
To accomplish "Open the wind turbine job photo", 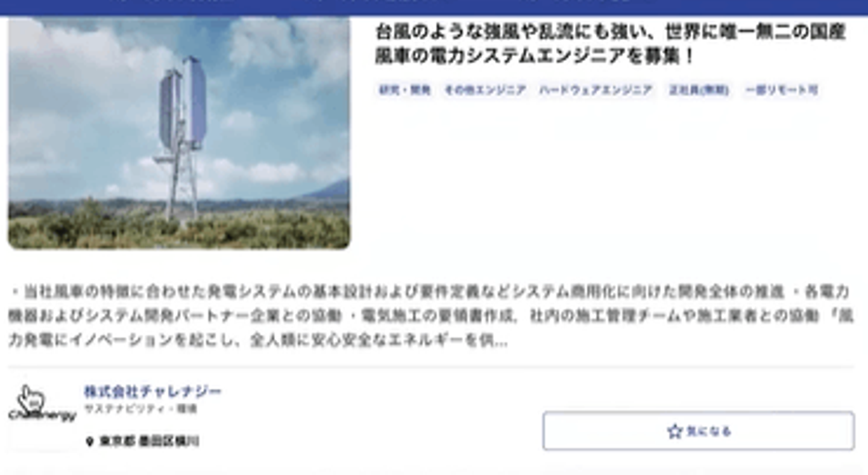I will click(x=179, y=133).
